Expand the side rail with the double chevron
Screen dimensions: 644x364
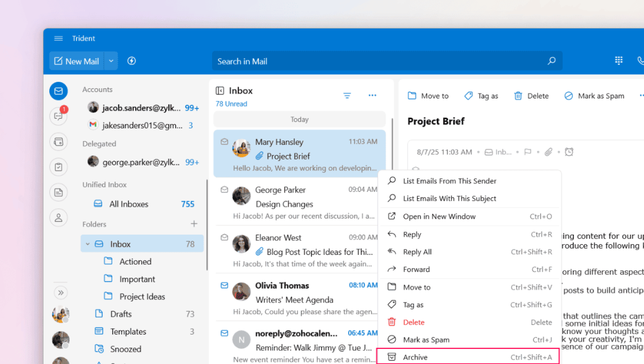point(61,293)
